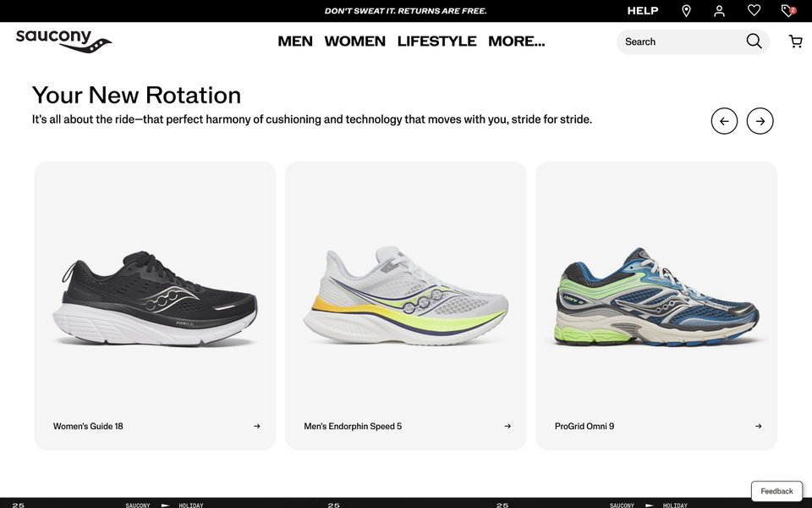Click arrow next to Men's Endorphin Speed 5

pos(507,426)
